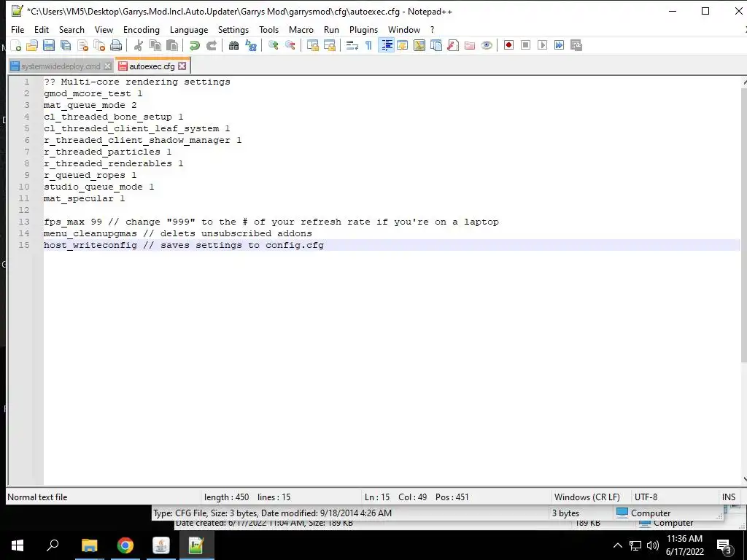Select the autoexec.cfg tab

(x=152, y=66)
